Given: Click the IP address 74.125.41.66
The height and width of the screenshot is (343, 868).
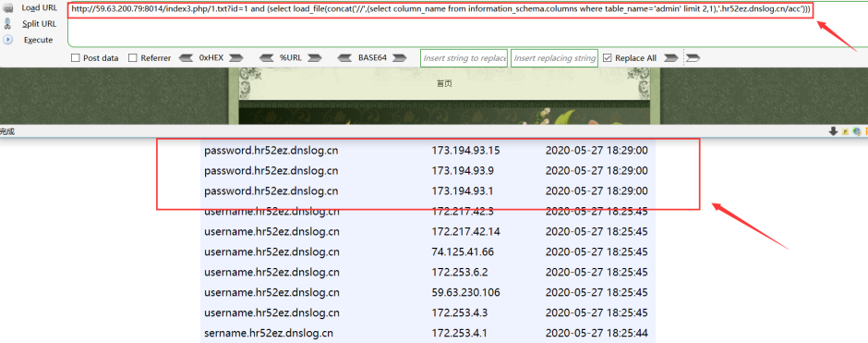Looking at the screenshot, I should [463, 252].
